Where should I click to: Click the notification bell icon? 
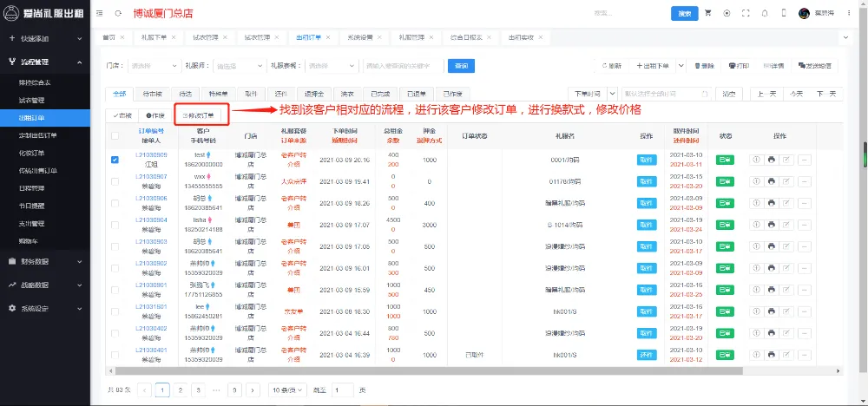(x=765, y=14)
